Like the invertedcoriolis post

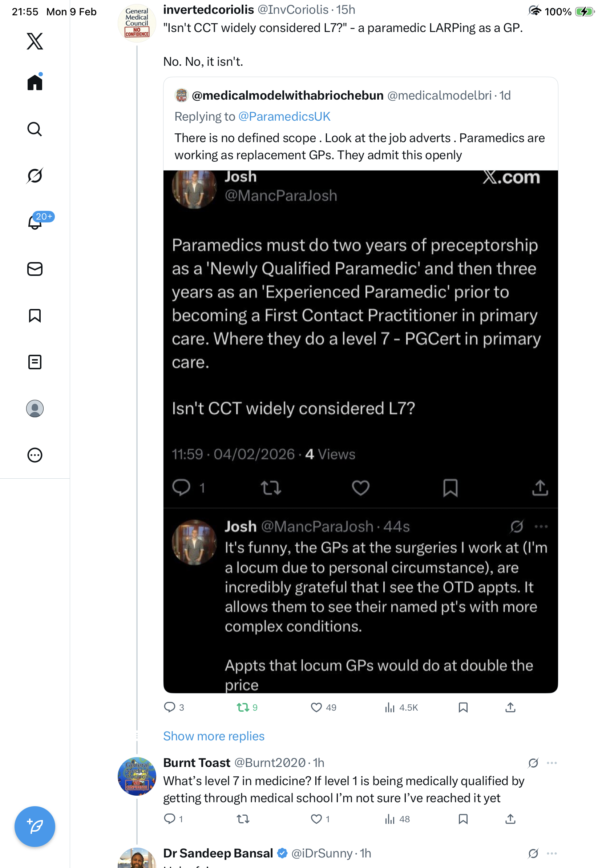point(316,707)
